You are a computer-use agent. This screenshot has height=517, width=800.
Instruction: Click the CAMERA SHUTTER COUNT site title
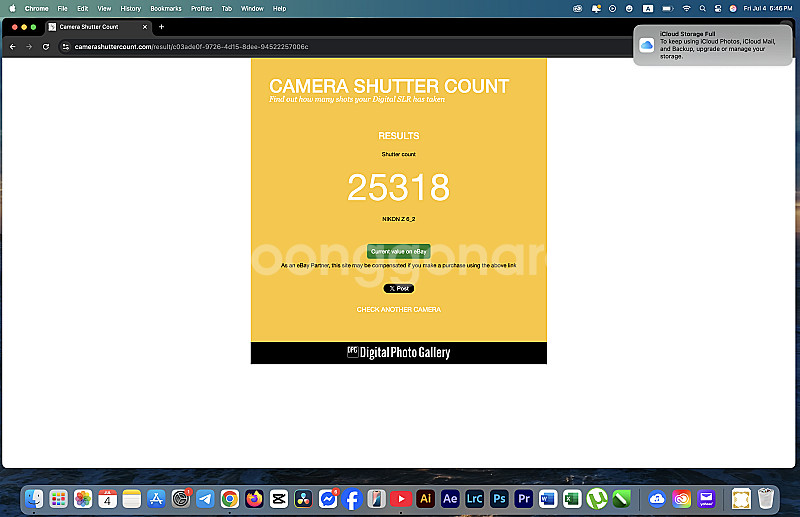(x=389, y=86)
